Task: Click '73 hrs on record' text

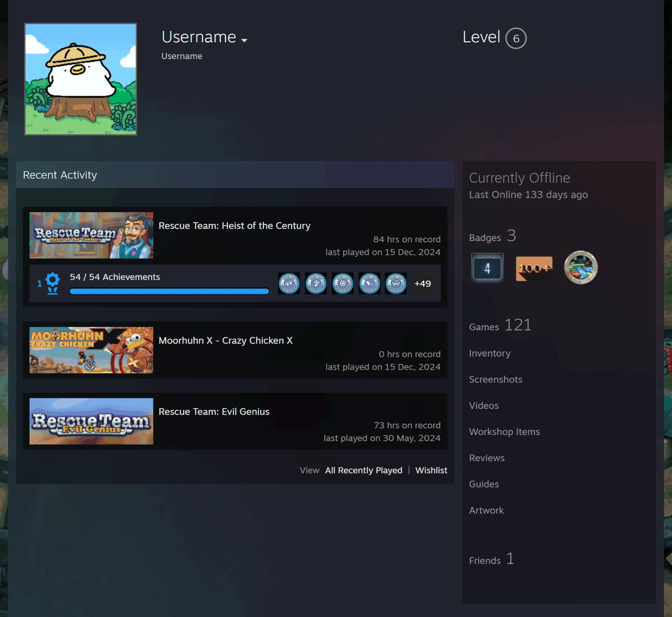Action: tap(407, 426)
